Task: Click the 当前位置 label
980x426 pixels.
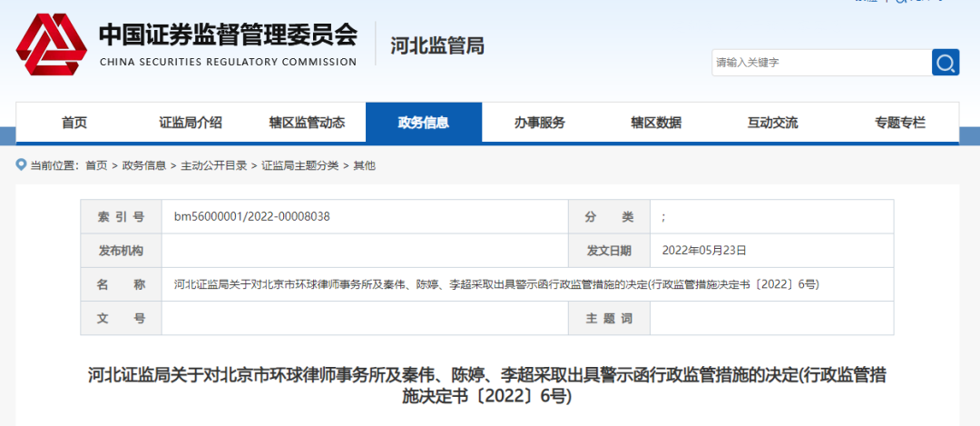Action: (x=55, y=166)
